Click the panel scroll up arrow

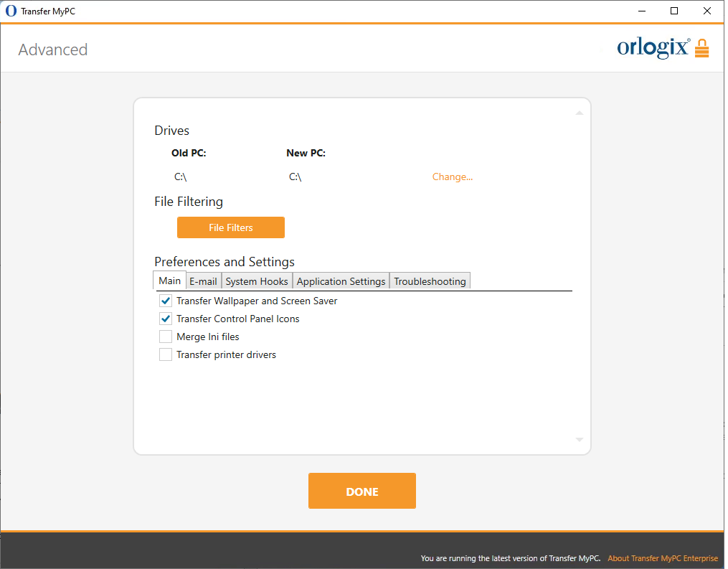click(580, 113)
